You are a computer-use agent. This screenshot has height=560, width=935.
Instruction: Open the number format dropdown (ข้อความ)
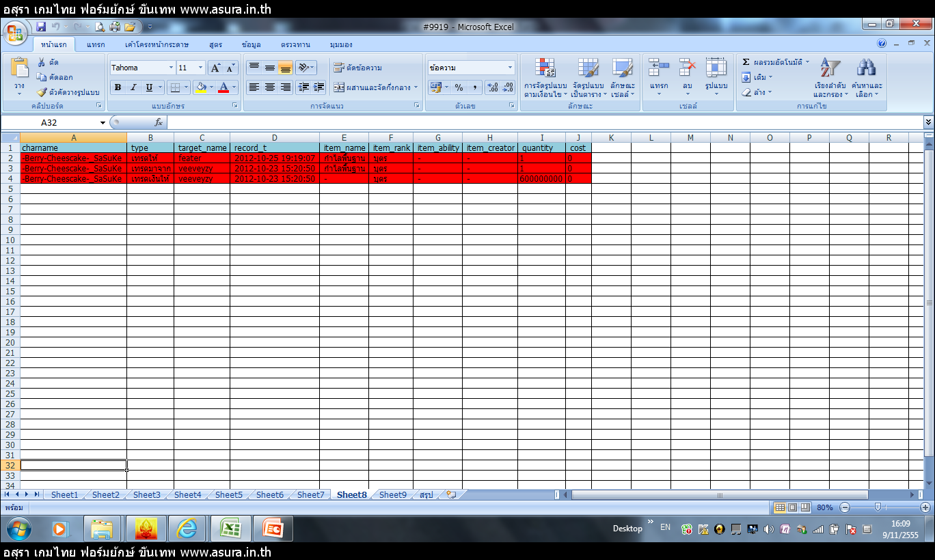tap(510, 68)
